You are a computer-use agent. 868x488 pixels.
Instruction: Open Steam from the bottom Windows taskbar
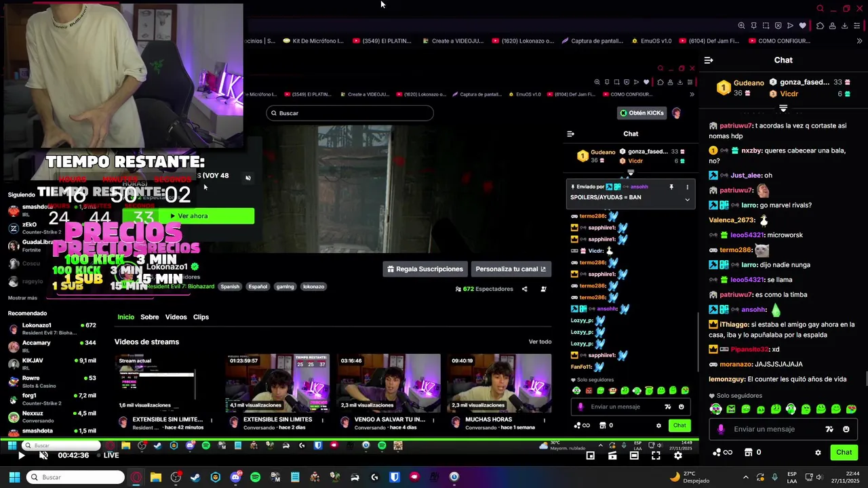click(195, 477)
